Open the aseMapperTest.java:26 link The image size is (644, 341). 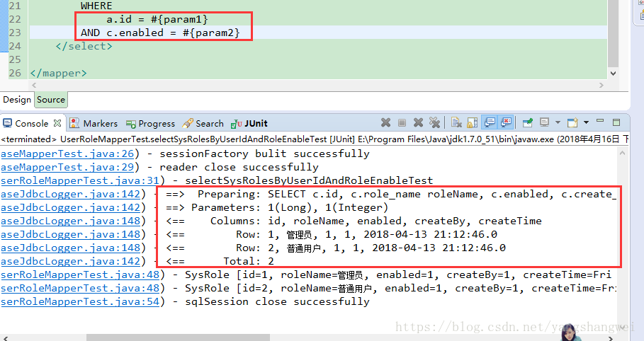click(x=69, y=154)
